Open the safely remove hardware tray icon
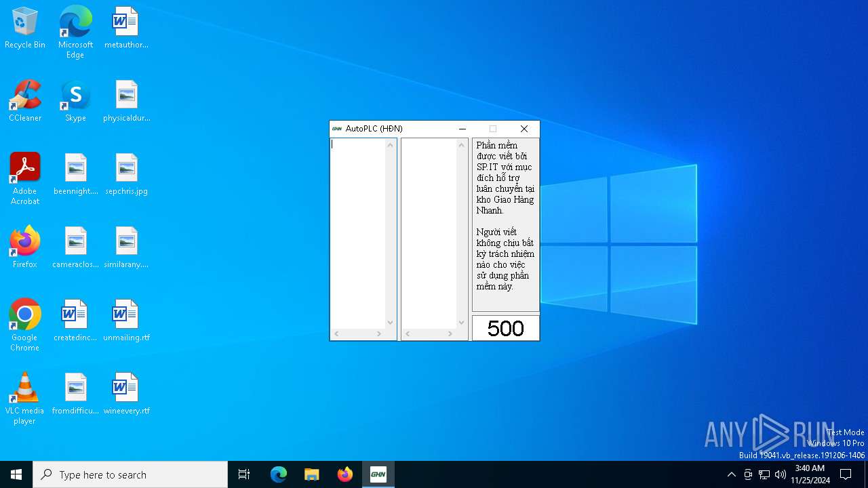 click(748, 474)
